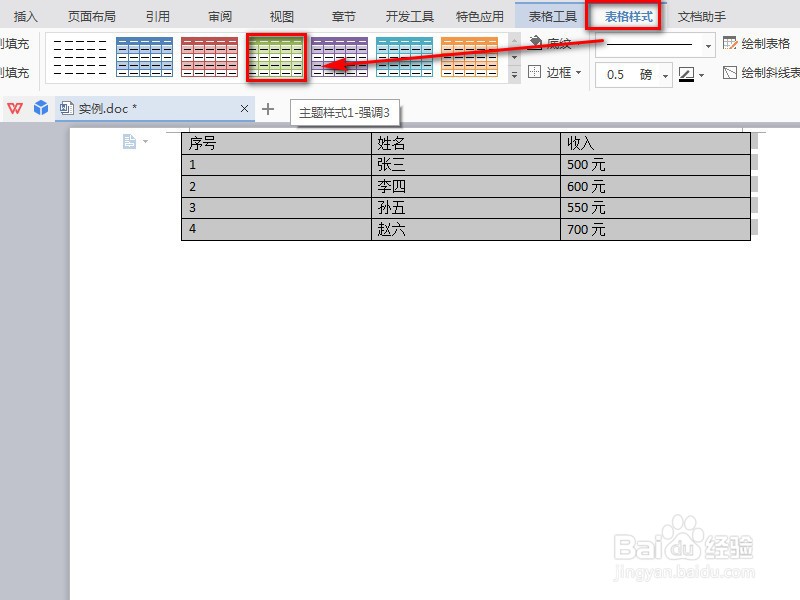Close the 实例.doc document tab
Image resolution: width=800 pixels, height=600 pixels.
(245, 107)
